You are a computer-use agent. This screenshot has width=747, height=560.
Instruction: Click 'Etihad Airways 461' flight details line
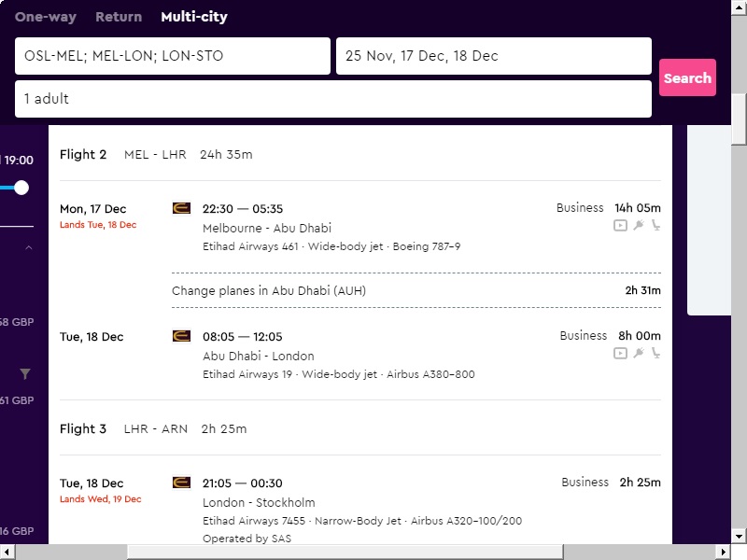tap(331, 246)
